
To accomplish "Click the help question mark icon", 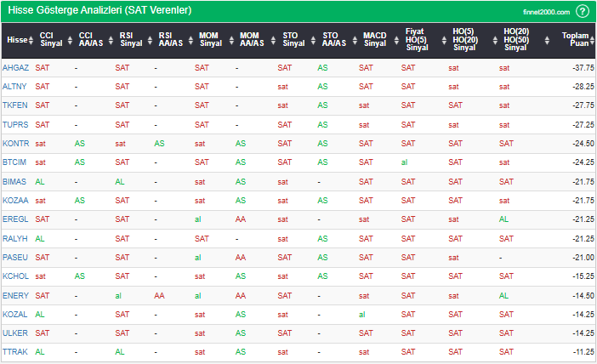I will (582, 11).
